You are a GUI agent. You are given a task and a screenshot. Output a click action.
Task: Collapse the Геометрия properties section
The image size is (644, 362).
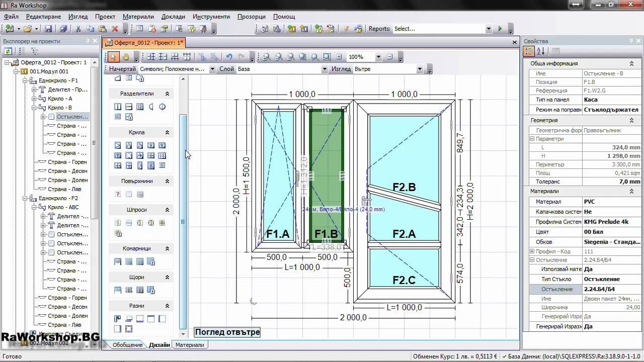point(631,120)
